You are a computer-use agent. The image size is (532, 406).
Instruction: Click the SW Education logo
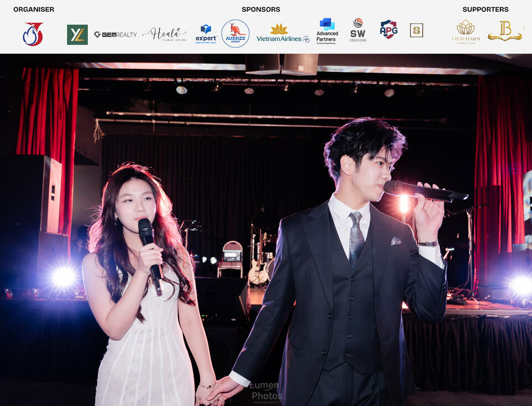[x=358, y=30]
